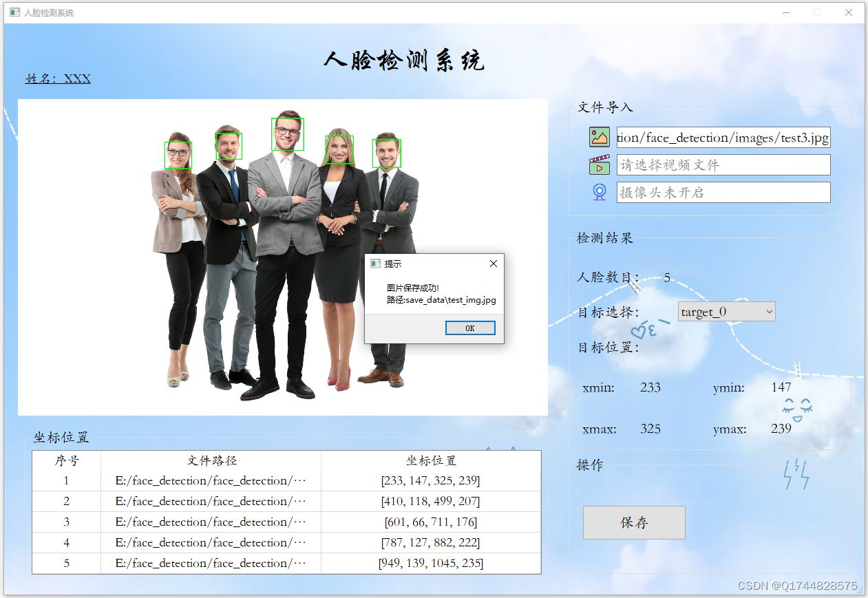The height and width of the screenshot is (598, 868).
Task: Select the 坐标位置 column header
Action: click(x=431, y=460)
